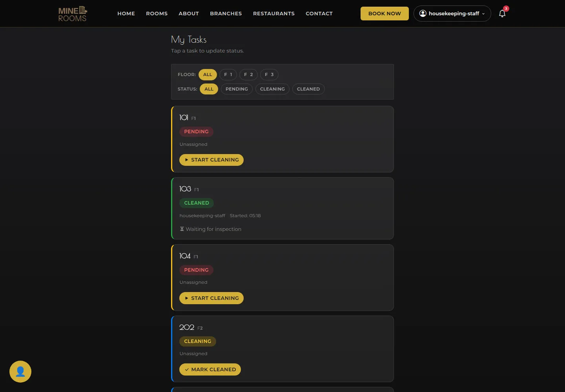Select the CLEANED status filter
The height and width of the screenshot is (392, 565).
pos(308,89)
